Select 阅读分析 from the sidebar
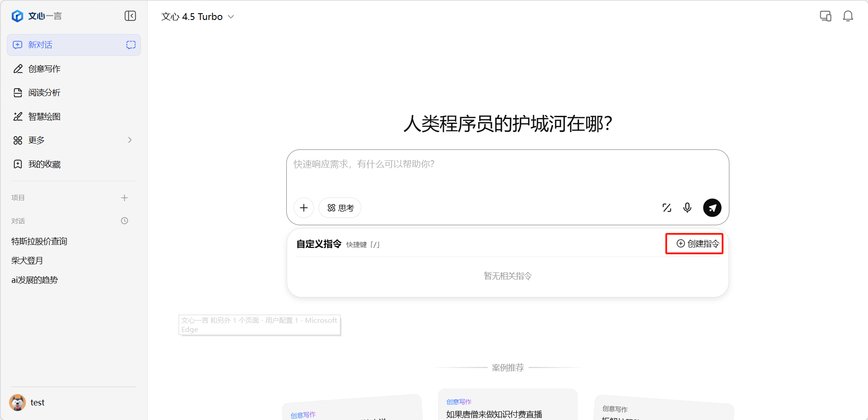 pos(44,93)
